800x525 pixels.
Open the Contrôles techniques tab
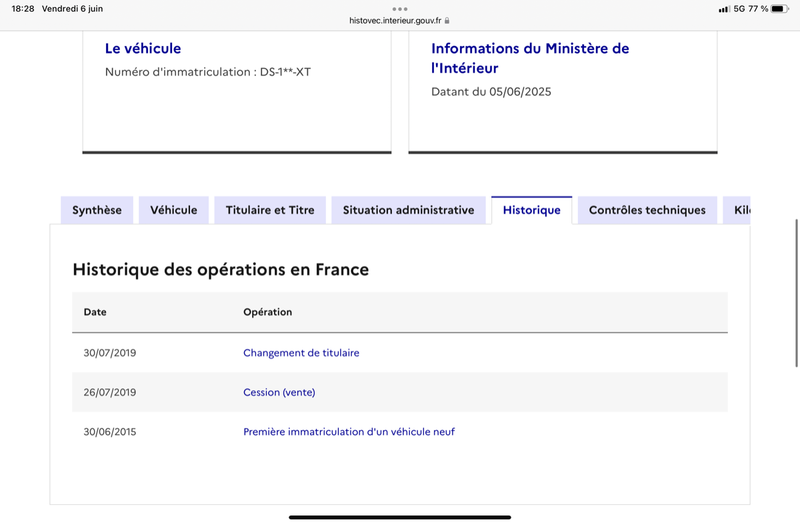(647, 210)
